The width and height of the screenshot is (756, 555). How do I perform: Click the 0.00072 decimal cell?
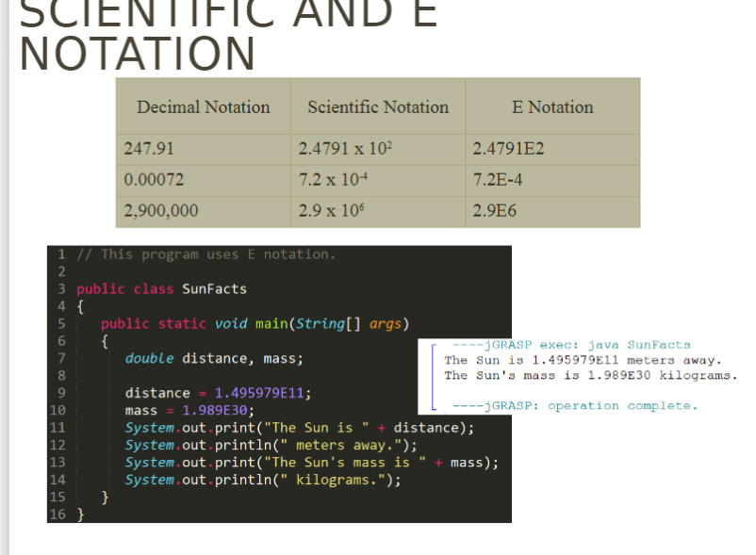click(155, 179)
